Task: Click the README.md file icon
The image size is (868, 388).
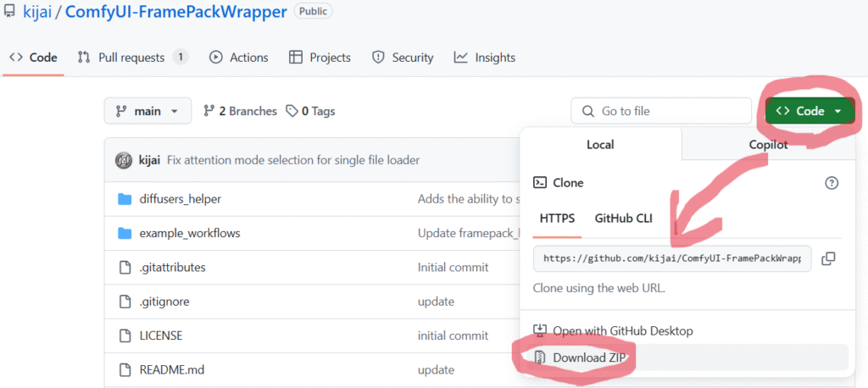Action: point(125,369)
